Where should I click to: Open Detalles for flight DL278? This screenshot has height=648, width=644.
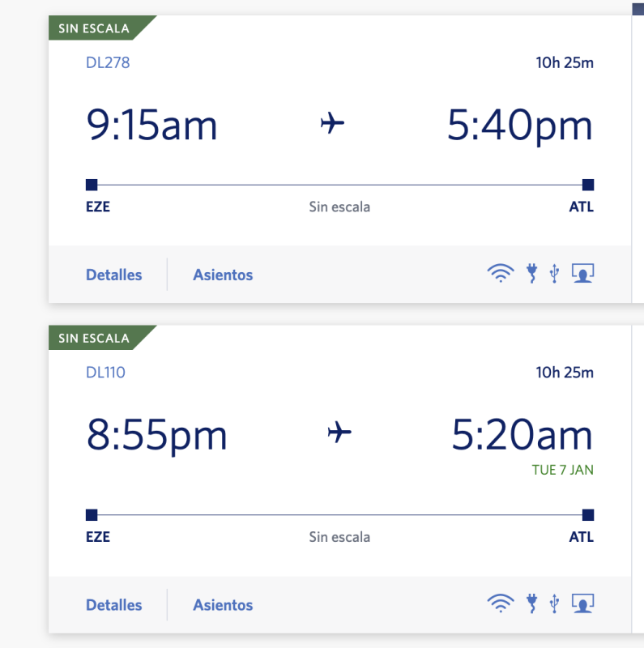[114, 275]
